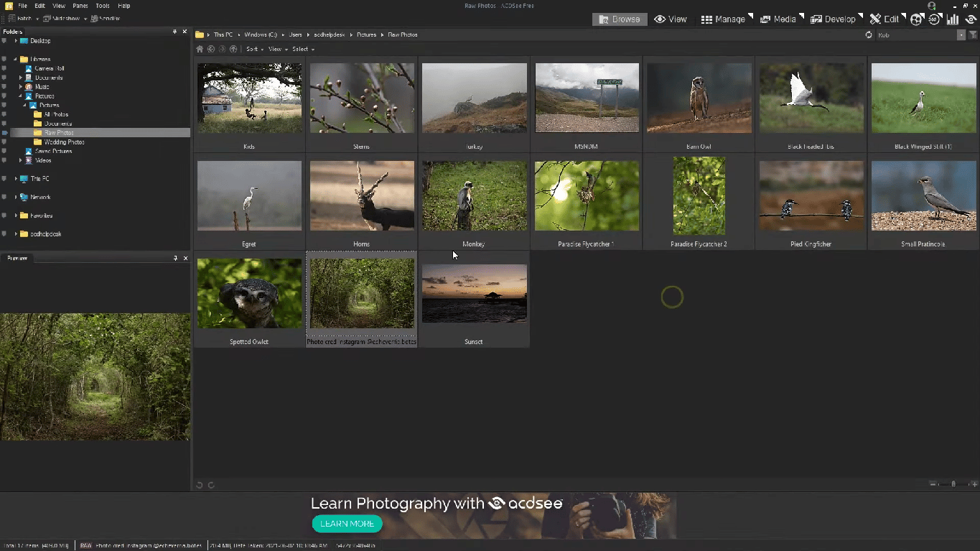
Task: Open the film reel mode icon
Action: pos(917,19)
